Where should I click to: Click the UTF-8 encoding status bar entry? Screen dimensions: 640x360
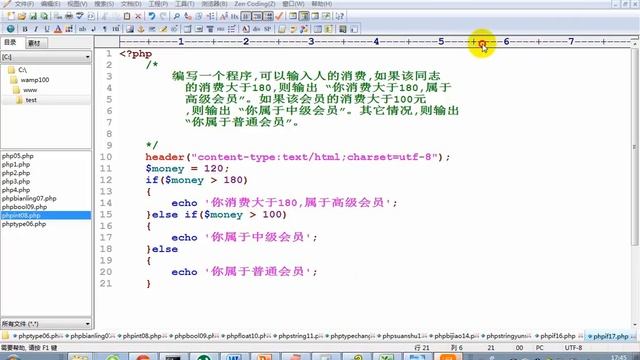pos(573,348)
